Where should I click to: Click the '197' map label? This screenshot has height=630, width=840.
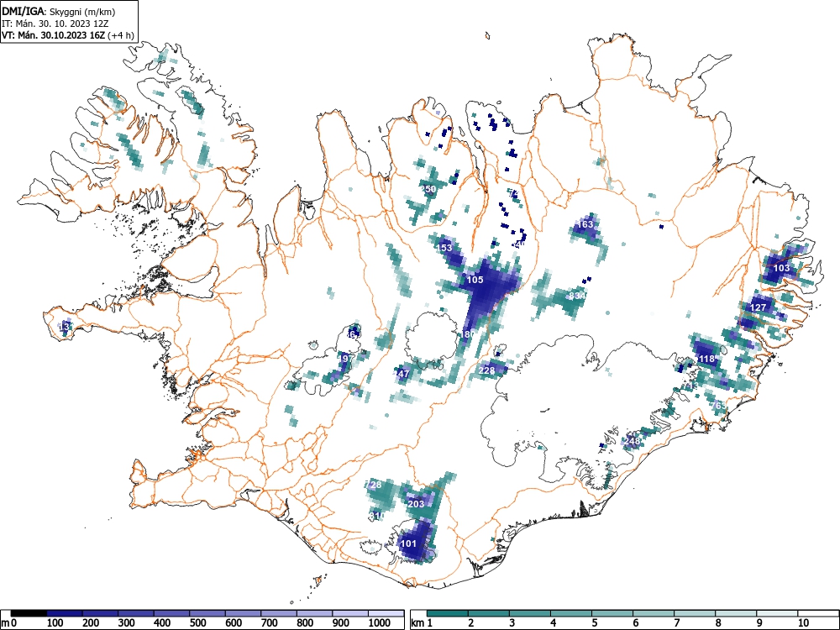(x=345, y=358)
